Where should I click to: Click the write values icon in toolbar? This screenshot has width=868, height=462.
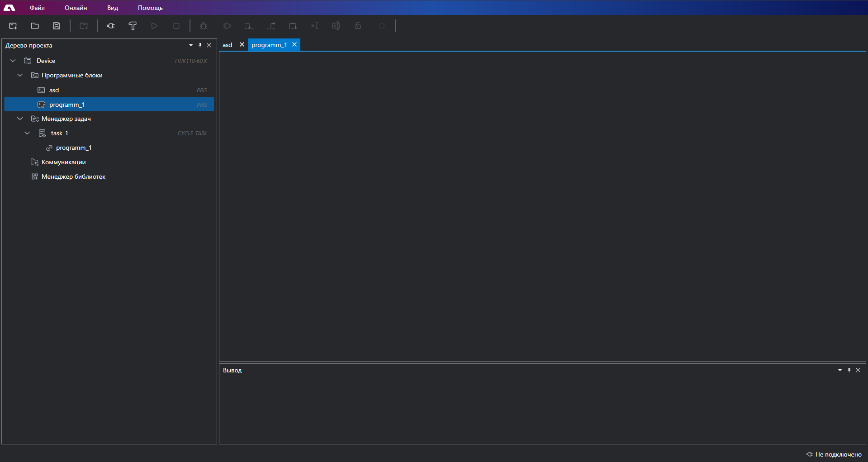[336, 26]
